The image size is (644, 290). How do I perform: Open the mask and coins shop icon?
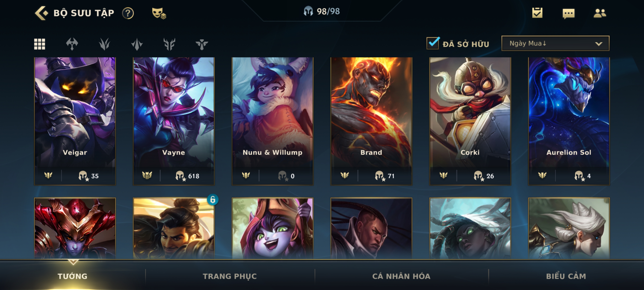pyautogui.click(x=159, y=13)
